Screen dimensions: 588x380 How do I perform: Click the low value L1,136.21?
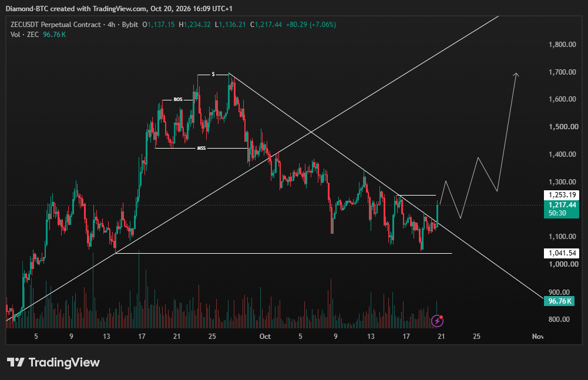(x=230, y=25)
